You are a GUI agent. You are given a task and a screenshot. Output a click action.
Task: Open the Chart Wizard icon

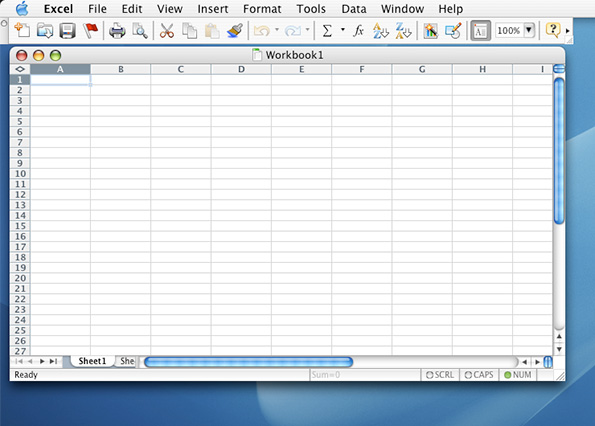point(431,31)
